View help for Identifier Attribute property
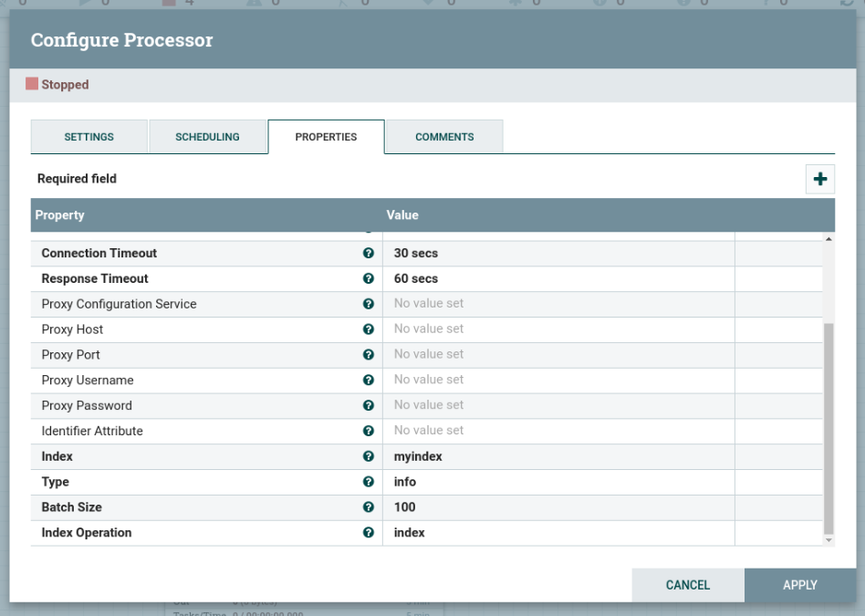 tap(369, 431)
